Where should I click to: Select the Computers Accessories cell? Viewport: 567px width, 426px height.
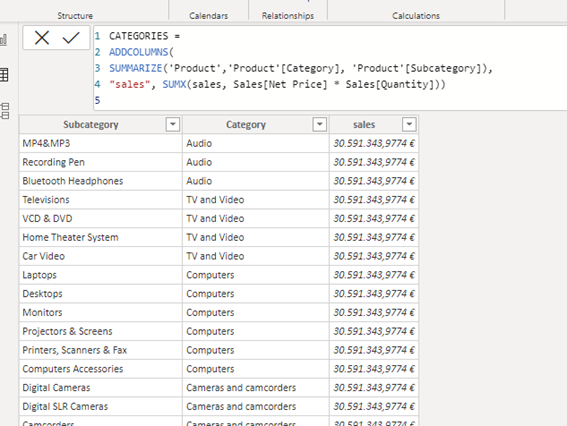[x=101, y=369]
